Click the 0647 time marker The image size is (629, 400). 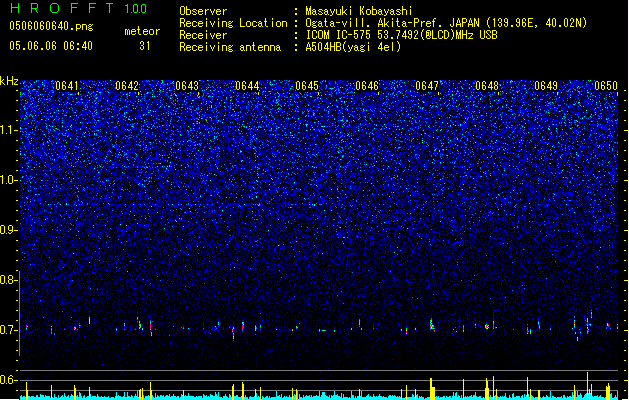click(427, 86)
